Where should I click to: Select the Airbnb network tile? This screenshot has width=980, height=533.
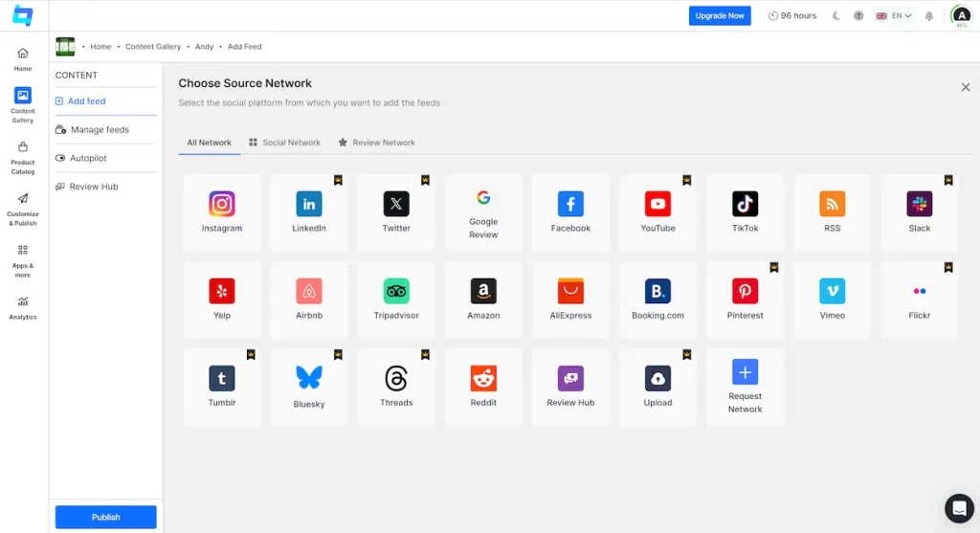309,300
